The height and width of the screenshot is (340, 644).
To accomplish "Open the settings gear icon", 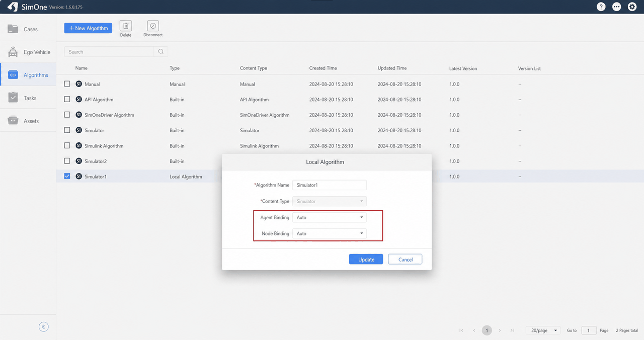I will coord(632,7).
